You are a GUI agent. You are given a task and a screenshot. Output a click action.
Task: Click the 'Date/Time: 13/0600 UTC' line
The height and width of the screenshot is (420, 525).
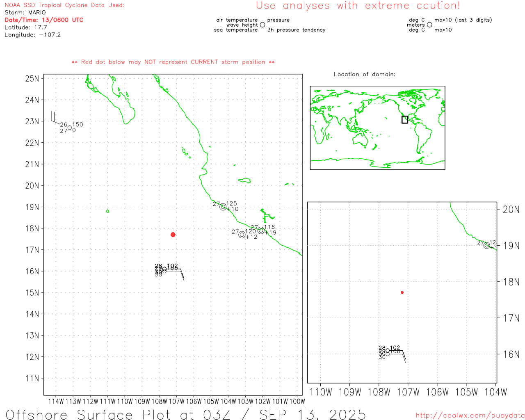(x=44, y=20)
